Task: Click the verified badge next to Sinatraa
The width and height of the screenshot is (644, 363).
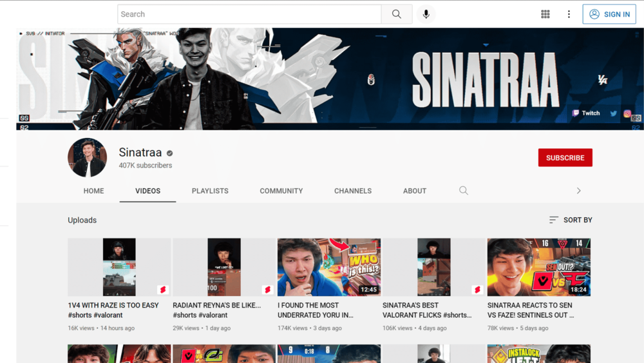Action: (x=169, y=153)
